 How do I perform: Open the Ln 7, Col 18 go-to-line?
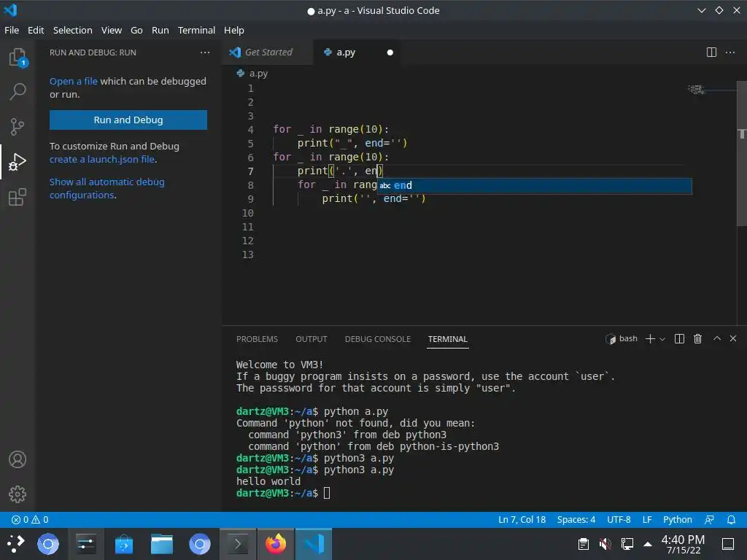point(522,519)
